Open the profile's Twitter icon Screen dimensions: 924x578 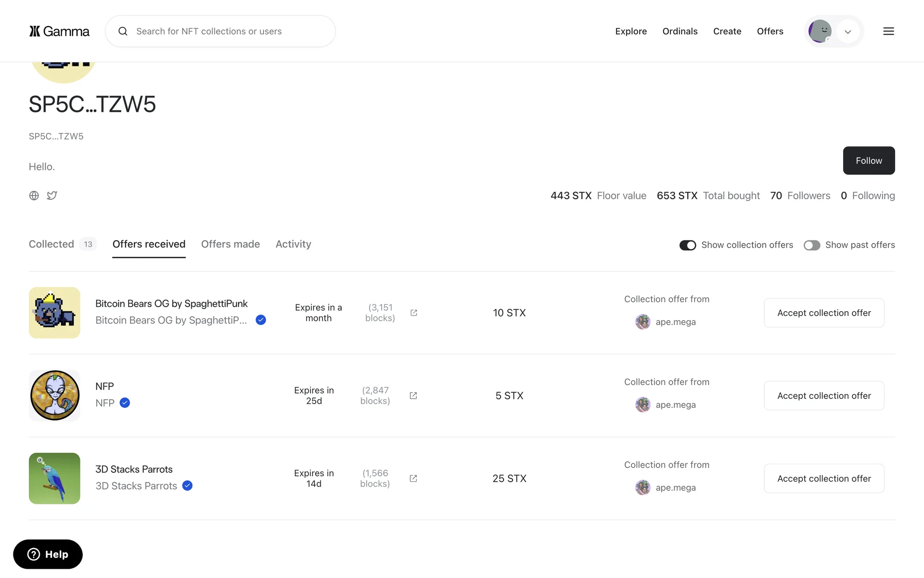click(52, 196)
